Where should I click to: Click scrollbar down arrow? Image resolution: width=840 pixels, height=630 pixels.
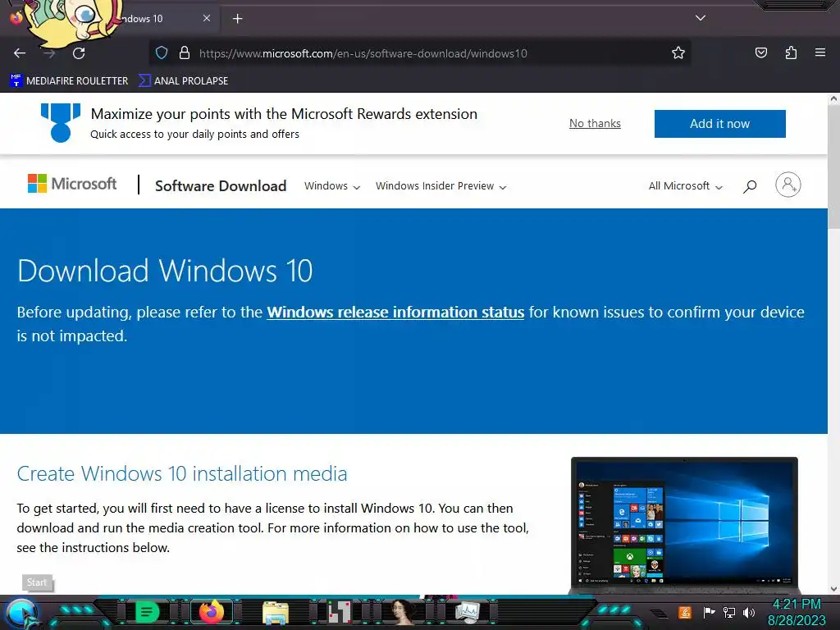click(x=833, y=589)
